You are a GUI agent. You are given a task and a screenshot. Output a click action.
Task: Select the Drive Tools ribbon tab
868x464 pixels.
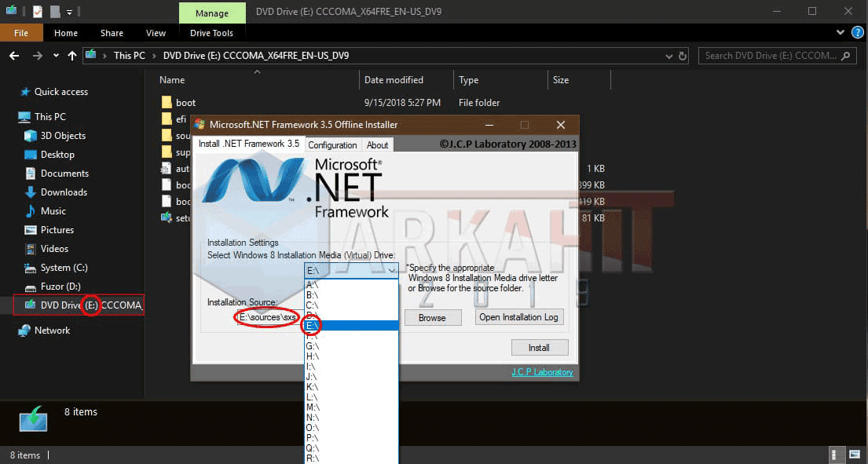point(211,33)
